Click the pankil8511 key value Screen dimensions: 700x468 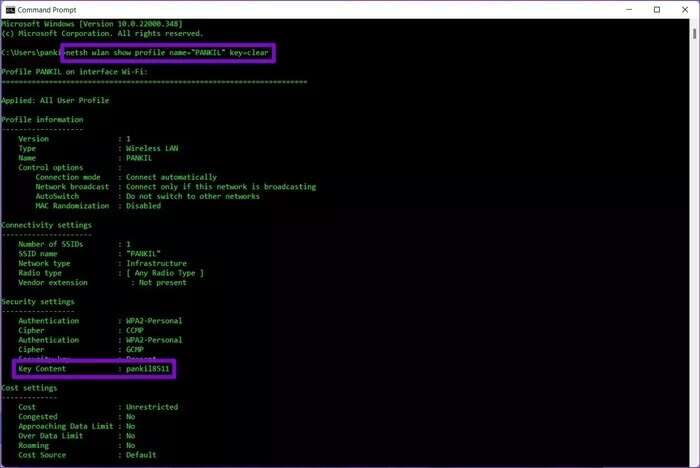[148, 369]
